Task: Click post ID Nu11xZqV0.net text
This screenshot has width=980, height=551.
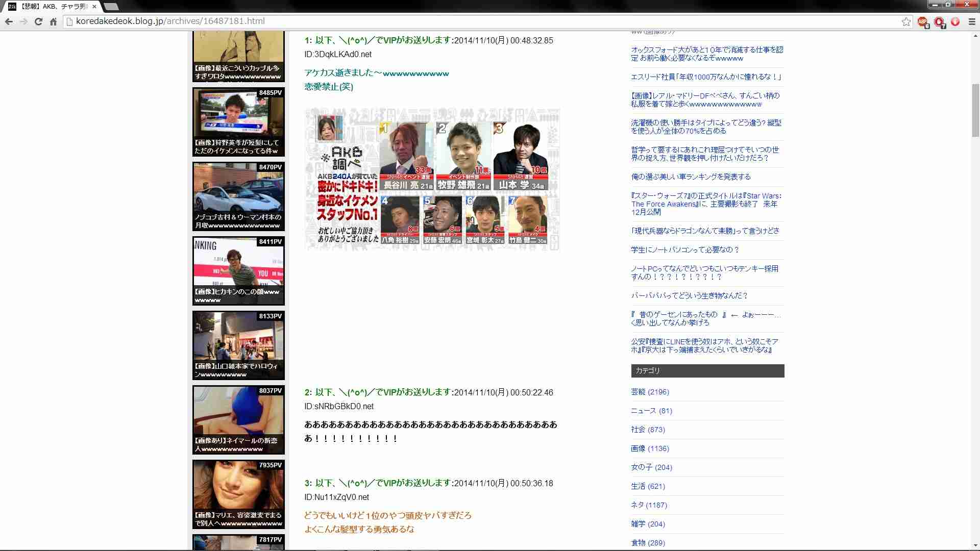Action: 336,497
